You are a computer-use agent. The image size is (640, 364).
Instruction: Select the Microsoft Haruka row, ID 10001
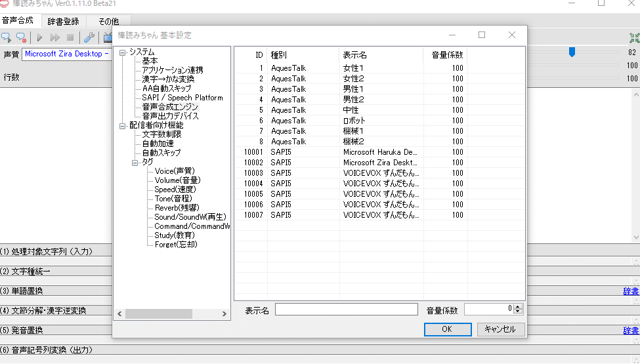point(351,152)
